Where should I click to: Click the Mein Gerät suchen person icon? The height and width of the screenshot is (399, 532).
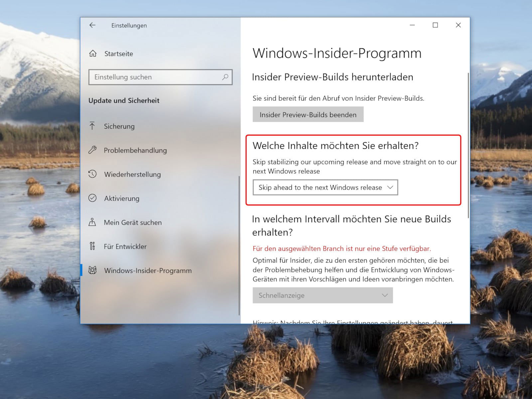[92, 222]
